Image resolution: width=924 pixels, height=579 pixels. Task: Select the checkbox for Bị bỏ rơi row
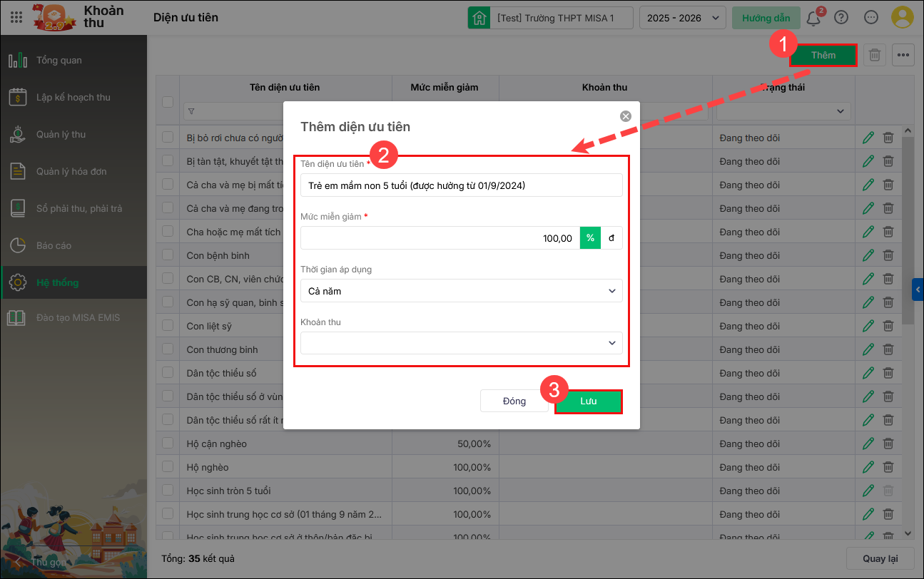pyautogui.click(x=168, y=138)
